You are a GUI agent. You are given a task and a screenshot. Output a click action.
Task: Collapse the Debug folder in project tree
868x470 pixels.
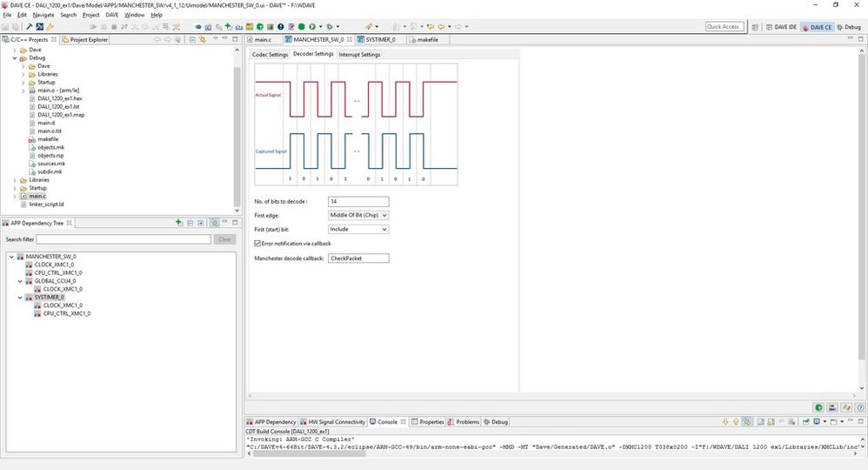pyautogui.click(x=15, y=57)
